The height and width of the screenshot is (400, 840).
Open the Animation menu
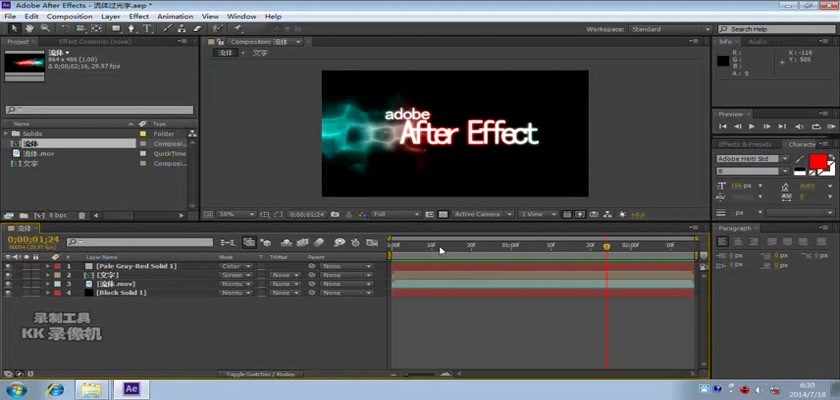pos(175,17)
